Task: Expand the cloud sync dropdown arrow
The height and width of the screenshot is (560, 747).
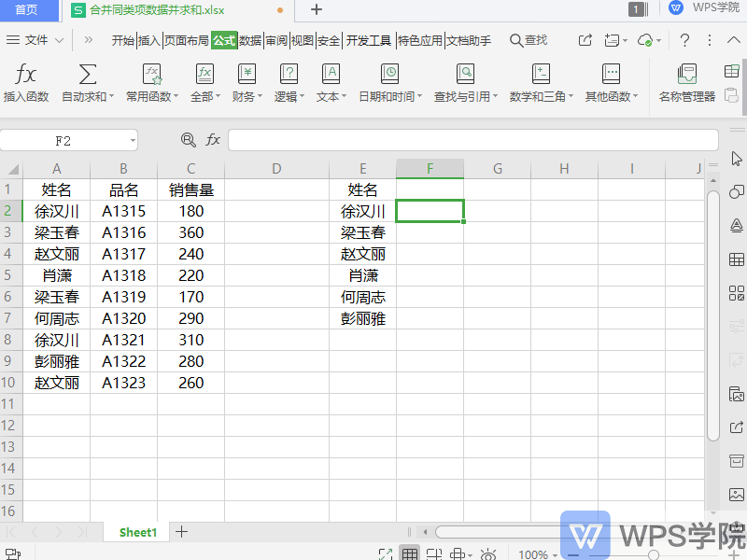Action: point(659,41)
